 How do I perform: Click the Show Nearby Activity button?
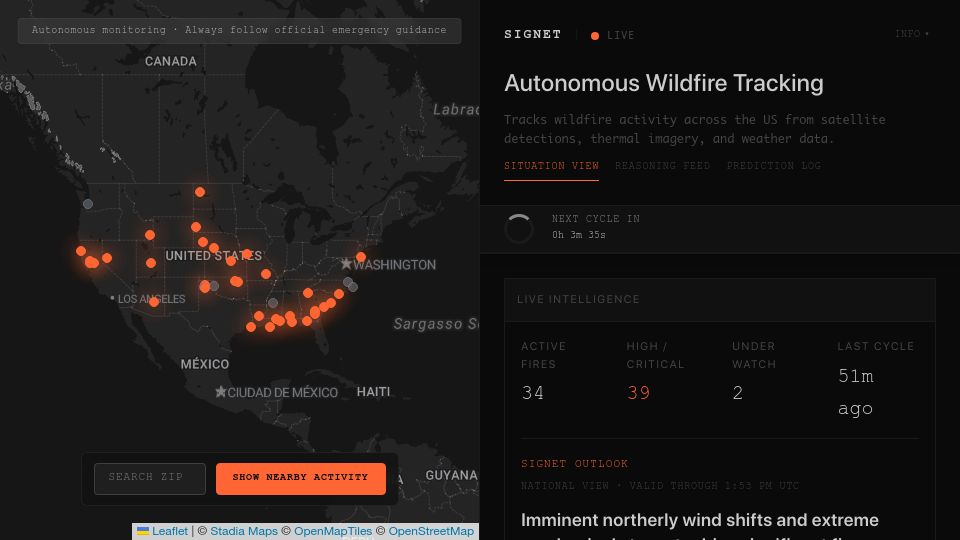point(301,478)
